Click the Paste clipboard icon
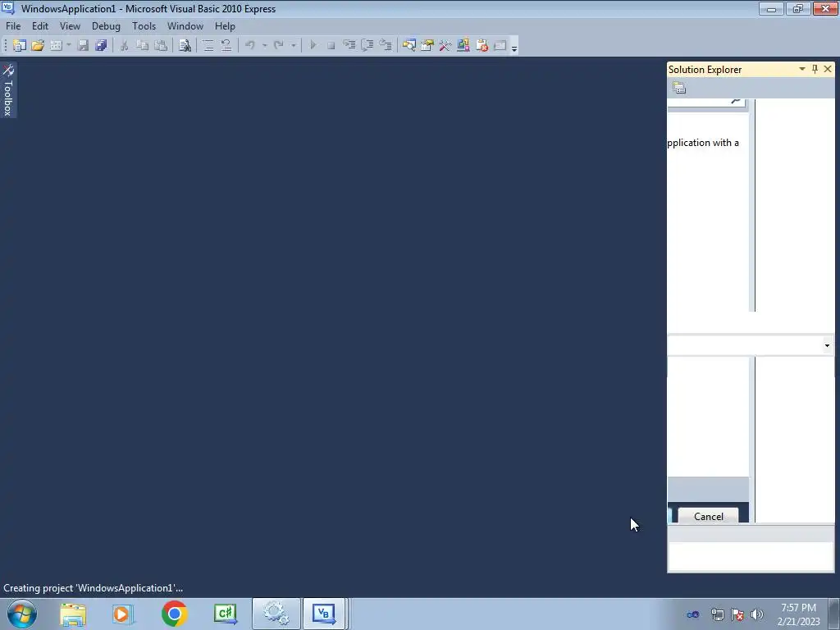Screen dimensions: 840x630 [x=160, y=46]
